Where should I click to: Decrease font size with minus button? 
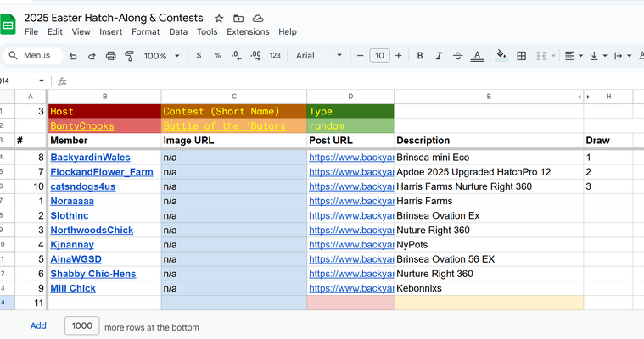click(x=361, y=55)
